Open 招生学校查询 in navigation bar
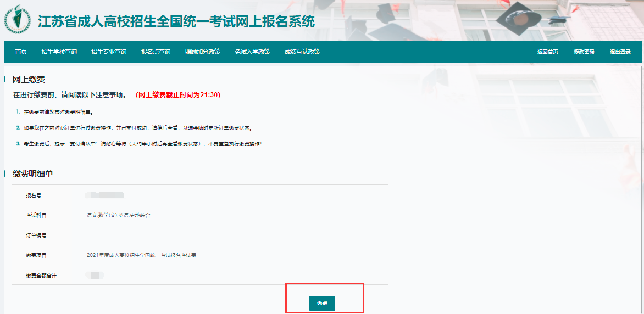Screen dimensions: 644x314 (x=59, y=52)
